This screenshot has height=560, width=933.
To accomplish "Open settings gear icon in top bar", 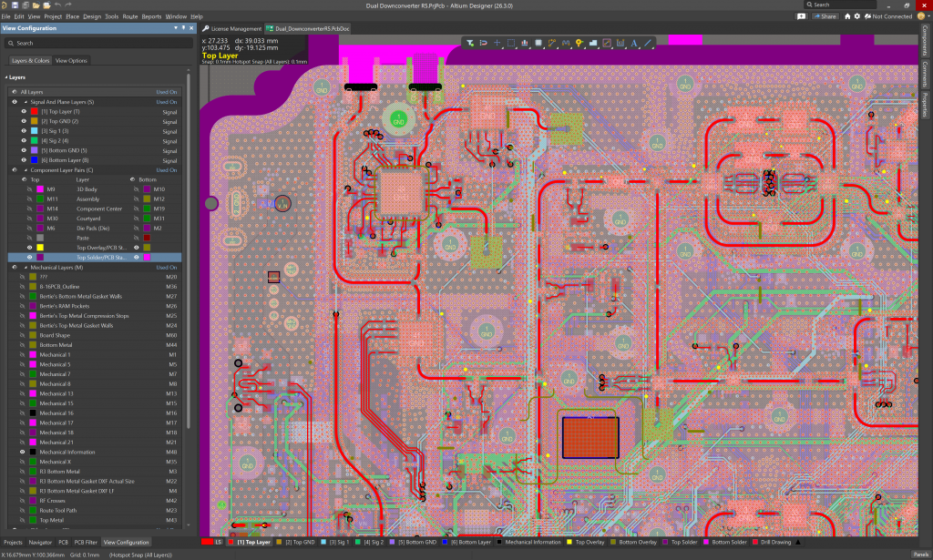I will click(x=858, y=16).
